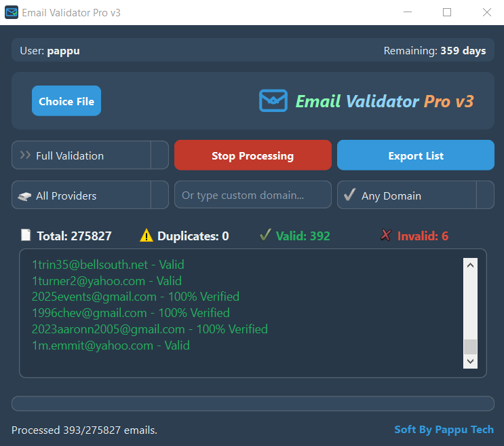Click the progress bar at the bottom

point(252,404)
